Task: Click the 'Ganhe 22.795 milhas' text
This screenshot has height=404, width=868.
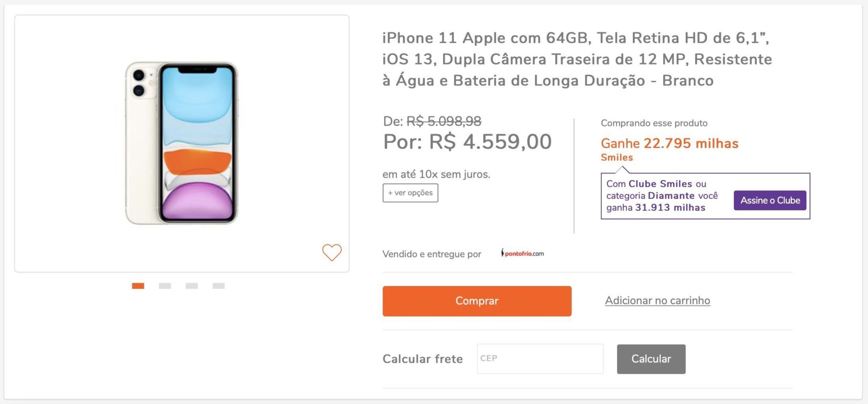Action: pos(670,143)
